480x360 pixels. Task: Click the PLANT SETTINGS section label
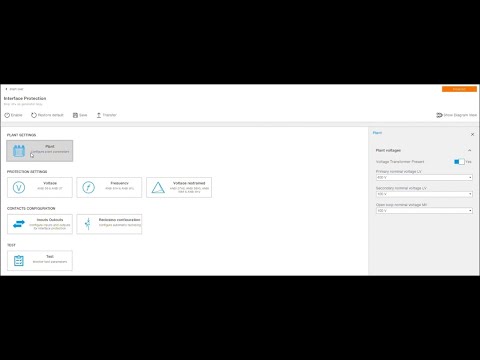(21, 135)
